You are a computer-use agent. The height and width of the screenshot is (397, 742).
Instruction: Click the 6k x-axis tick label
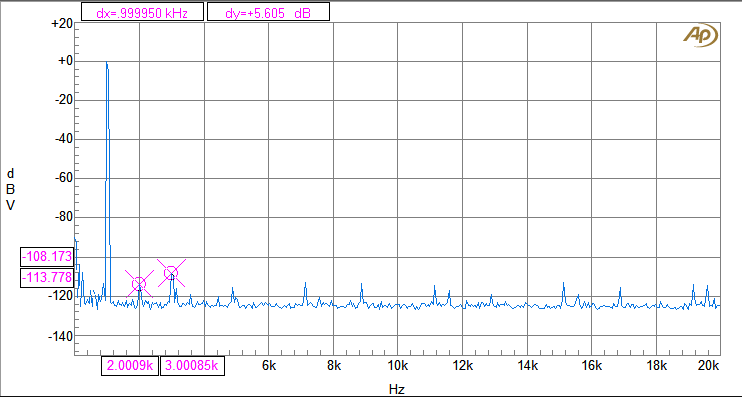point(269,366)
